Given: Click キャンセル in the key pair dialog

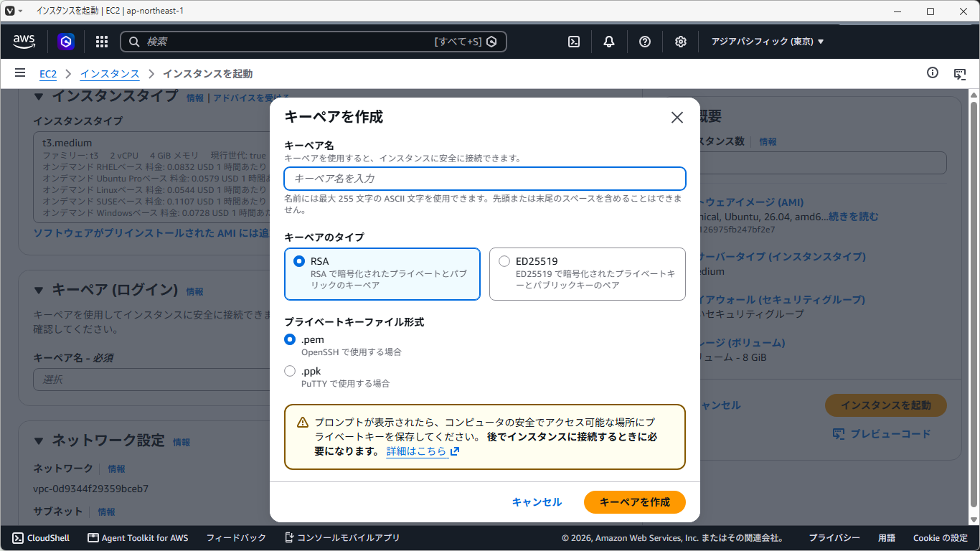Looking at the screenshot, I should point(537,502).
